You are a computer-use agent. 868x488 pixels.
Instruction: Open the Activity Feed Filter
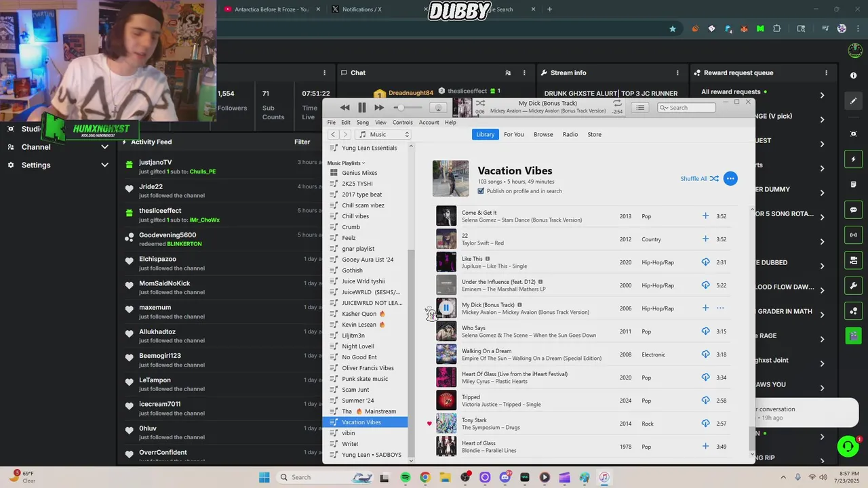[302, 142]
